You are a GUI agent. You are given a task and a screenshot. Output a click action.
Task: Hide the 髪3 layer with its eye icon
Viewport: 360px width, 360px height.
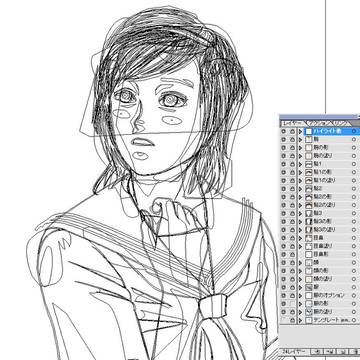pos(283,213)
